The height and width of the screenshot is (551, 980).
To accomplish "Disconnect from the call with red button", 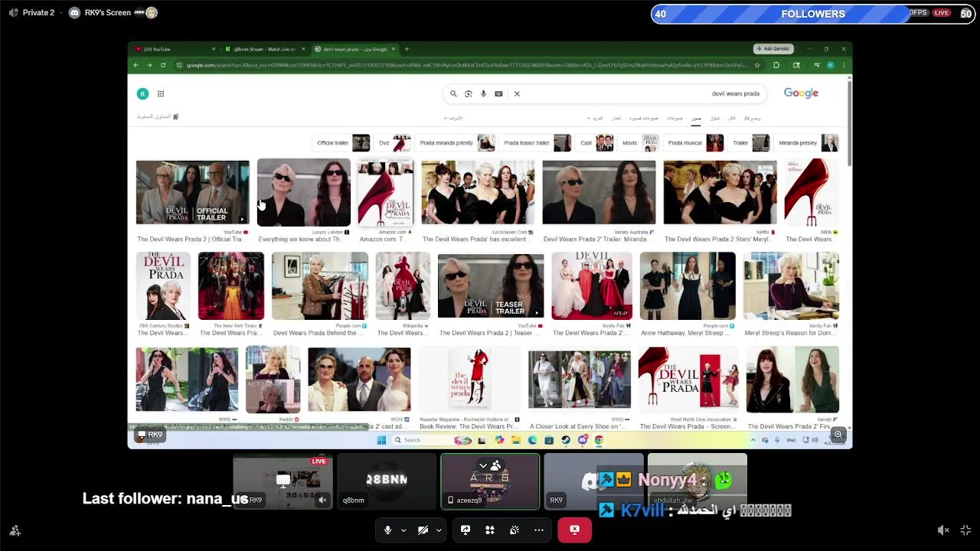I will click(x=574, y=530).
